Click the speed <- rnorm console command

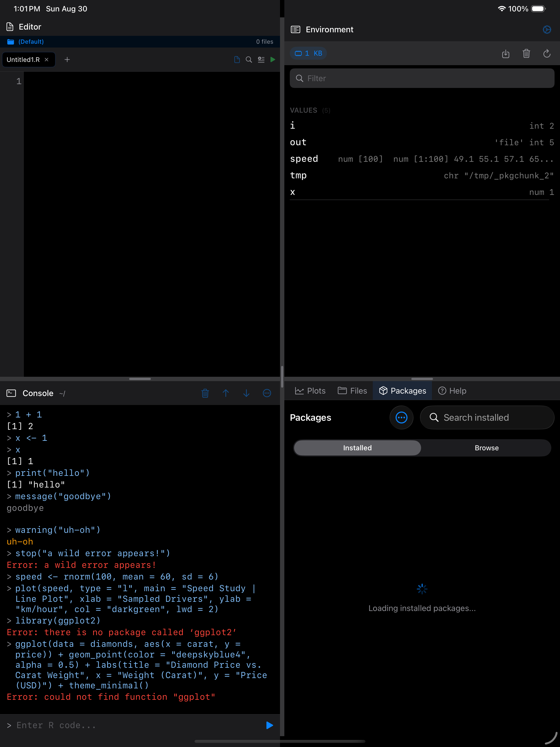117,577
